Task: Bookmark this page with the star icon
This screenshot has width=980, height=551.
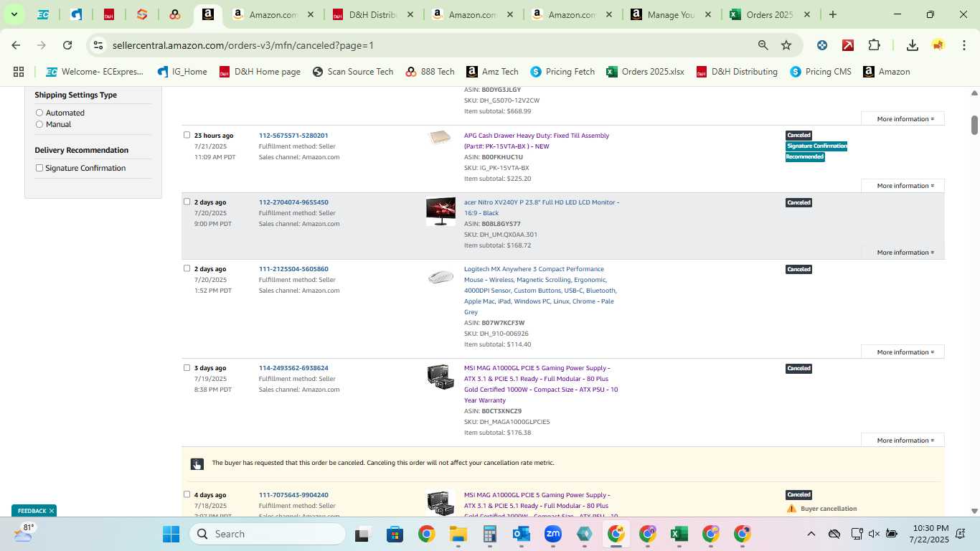Action: coord(786,45)
